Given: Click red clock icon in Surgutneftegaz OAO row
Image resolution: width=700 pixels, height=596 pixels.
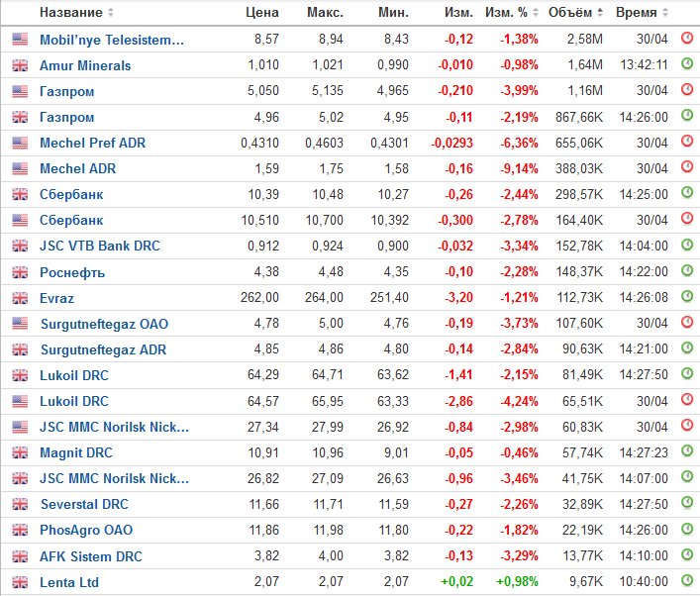Looking at the screenshot, I should click(x=687, y=322).
